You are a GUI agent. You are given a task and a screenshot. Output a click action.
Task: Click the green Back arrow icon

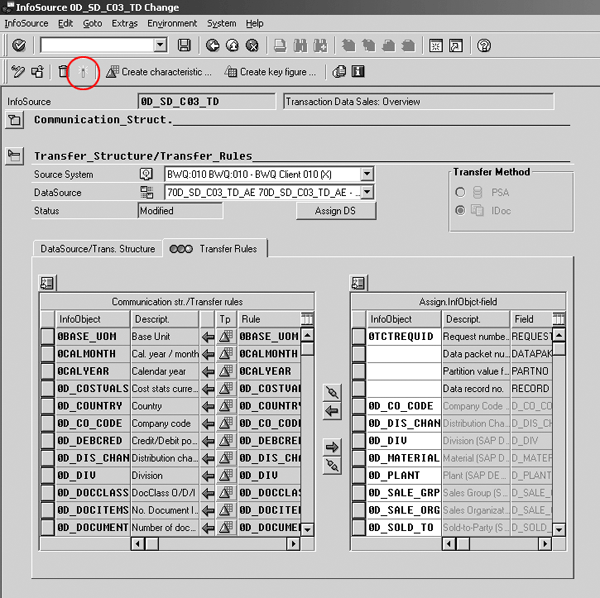pyautogui.click(x=213, y=46)
